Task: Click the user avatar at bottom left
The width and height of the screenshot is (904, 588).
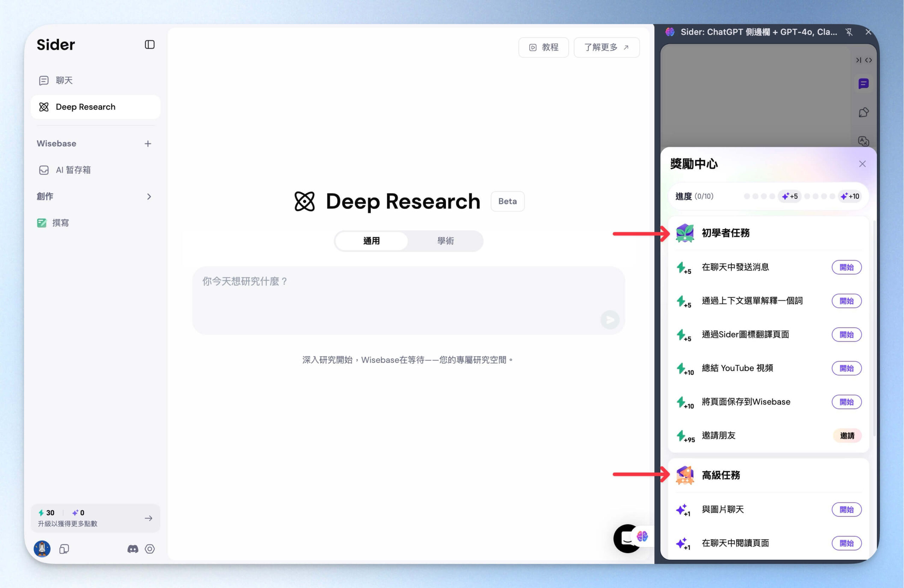Action: click(x=42, y=548)
